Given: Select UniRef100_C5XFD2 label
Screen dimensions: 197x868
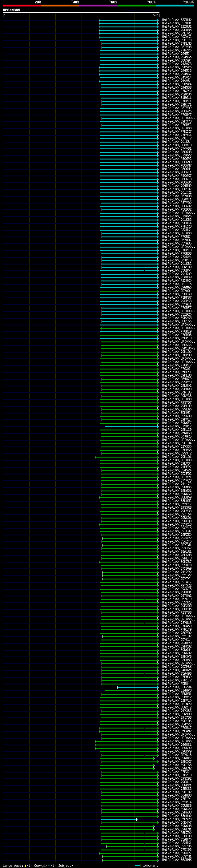Looking at the screenshot, I should [x=176, y=474].
